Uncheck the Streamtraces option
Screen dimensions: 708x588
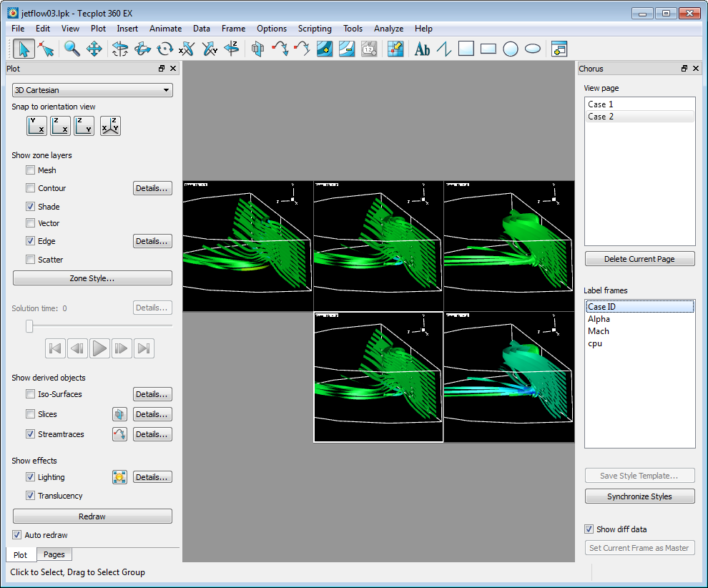pyautogui.click(x=30, y=434)
